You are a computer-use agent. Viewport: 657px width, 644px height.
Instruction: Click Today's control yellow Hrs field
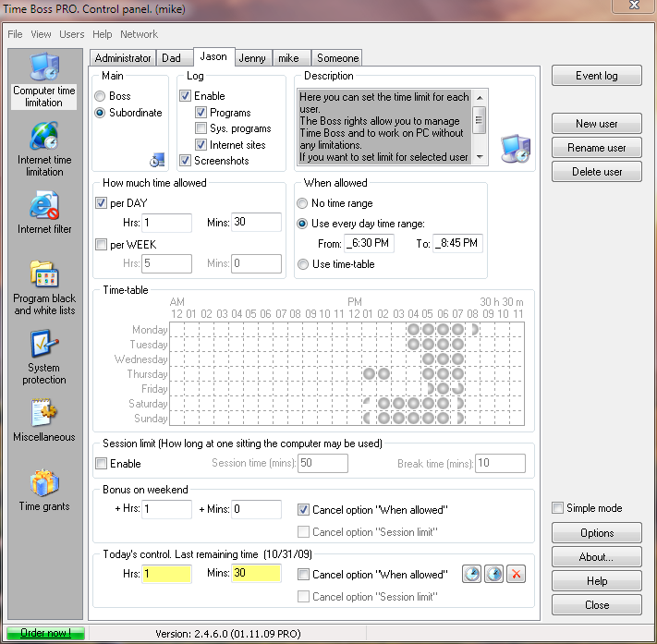coord(166,574)
